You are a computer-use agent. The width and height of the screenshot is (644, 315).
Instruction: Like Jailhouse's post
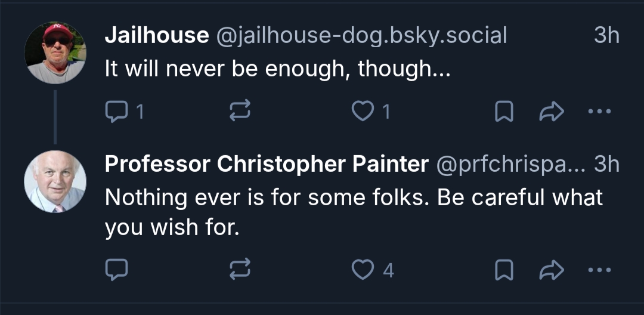pos(363,112)
